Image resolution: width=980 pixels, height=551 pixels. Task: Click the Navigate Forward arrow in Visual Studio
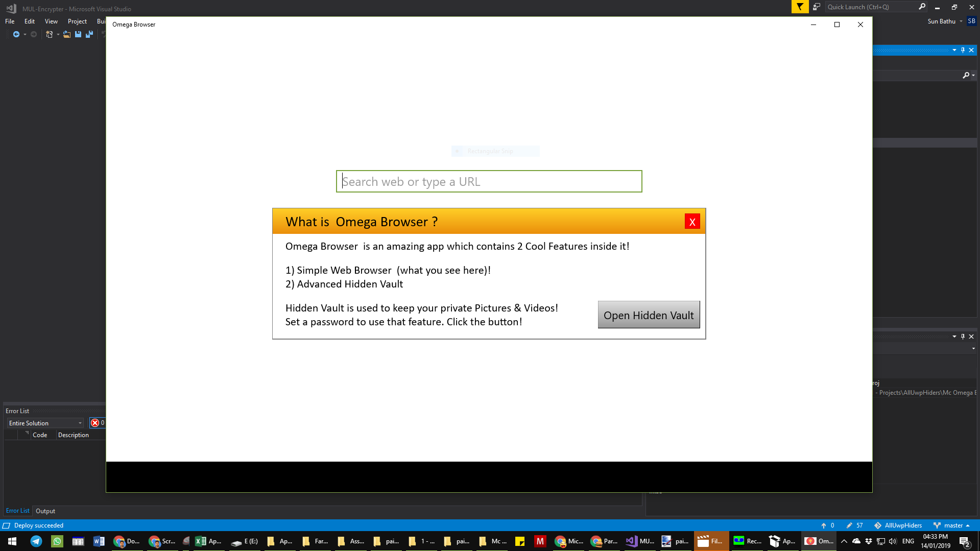(34, 34)
